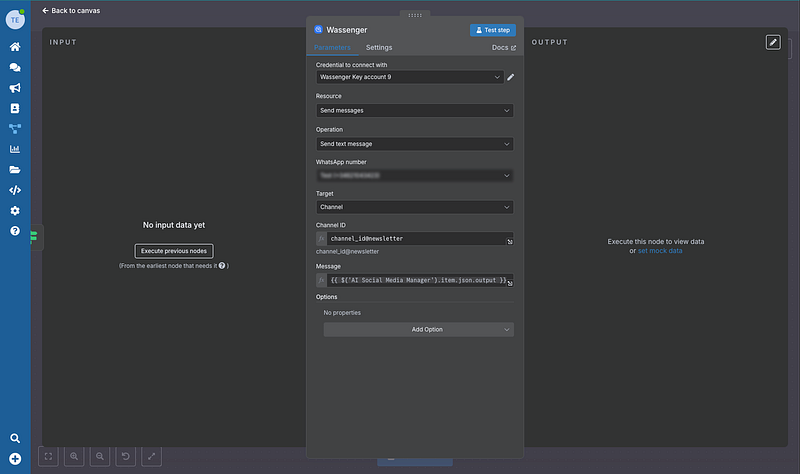Open the Operation dropdown
The height and width of the screenshot is (474, 800).
414,143
